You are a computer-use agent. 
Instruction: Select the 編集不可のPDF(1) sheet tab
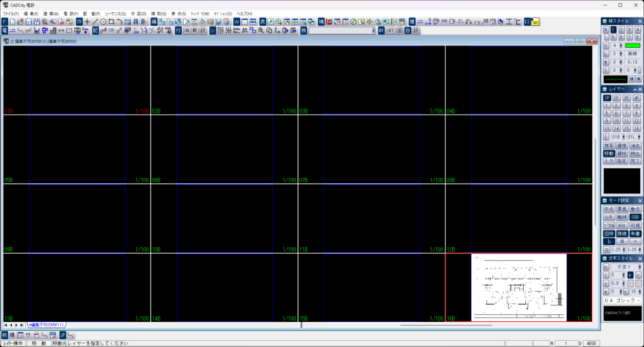pos(46,325)
